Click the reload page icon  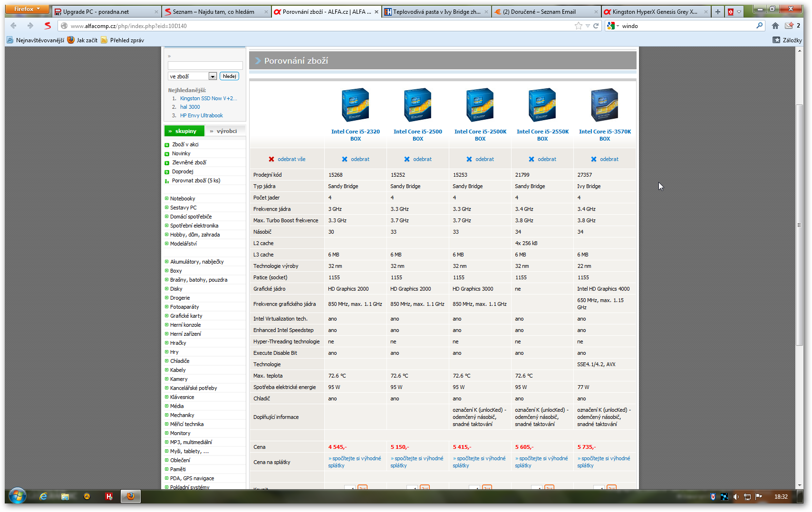pos(596,26)
